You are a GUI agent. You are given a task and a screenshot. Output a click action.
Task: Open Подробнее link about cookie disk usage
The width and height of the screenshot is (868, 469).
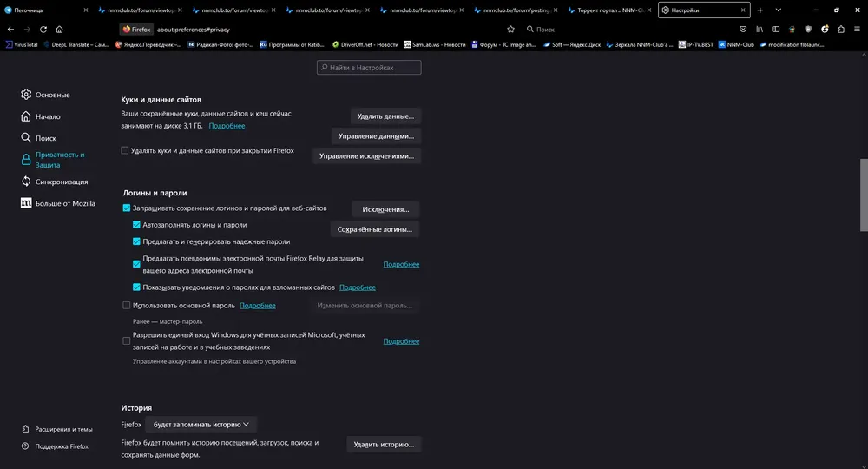click(227, 126)
